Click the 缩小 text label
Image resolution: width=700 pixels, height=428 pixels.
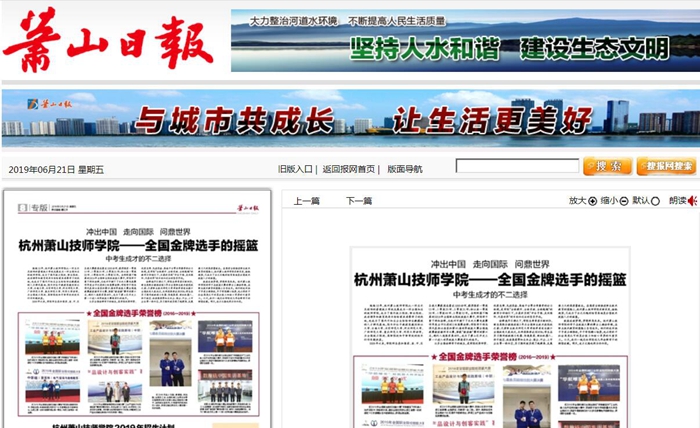tap(609, 201)
